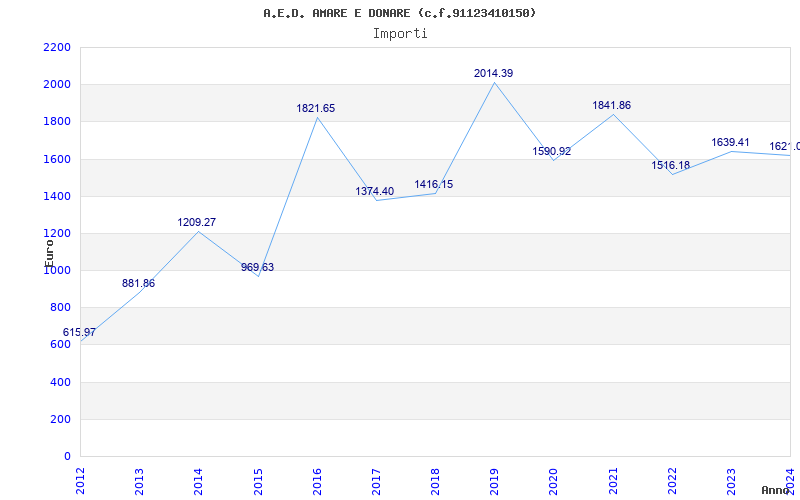The height and width of the screenshot is (500, 800).
Task: Click the y-axis value 1800
Action: coord(57,122)
